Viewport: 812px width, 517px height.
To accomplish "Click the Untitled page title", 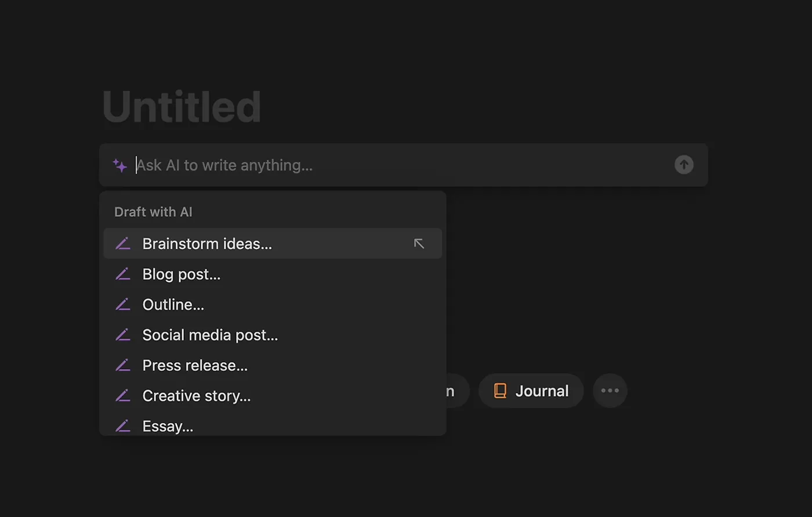I will click(x=182, y=107).
